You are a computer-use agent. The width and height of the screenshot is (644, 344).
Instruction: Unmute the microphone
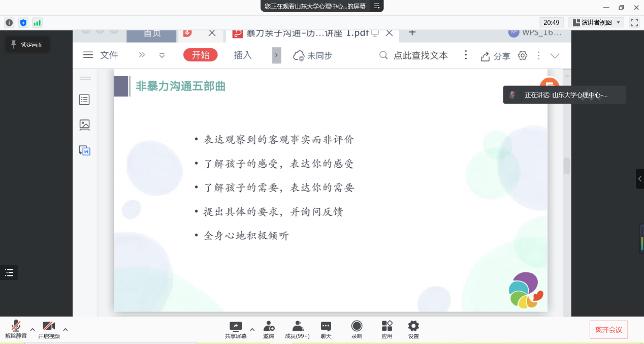[16, 329]
